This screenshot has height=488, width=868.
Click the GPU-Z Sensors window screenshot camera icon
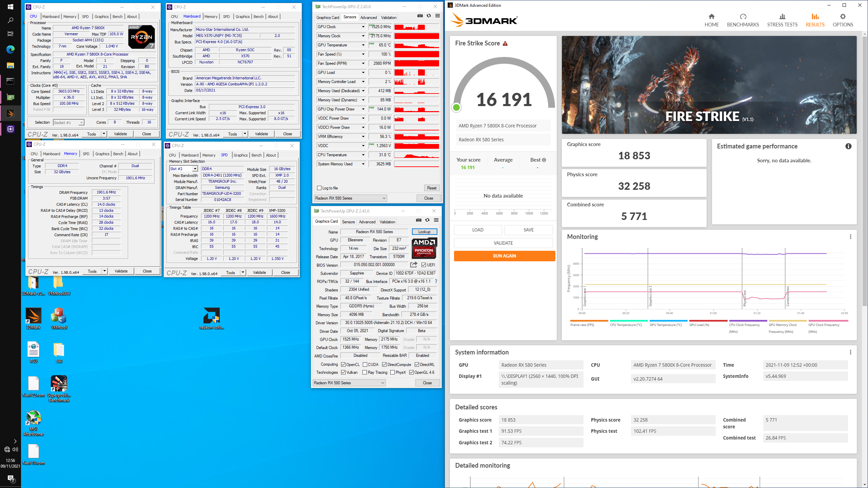tap(420, 16)
